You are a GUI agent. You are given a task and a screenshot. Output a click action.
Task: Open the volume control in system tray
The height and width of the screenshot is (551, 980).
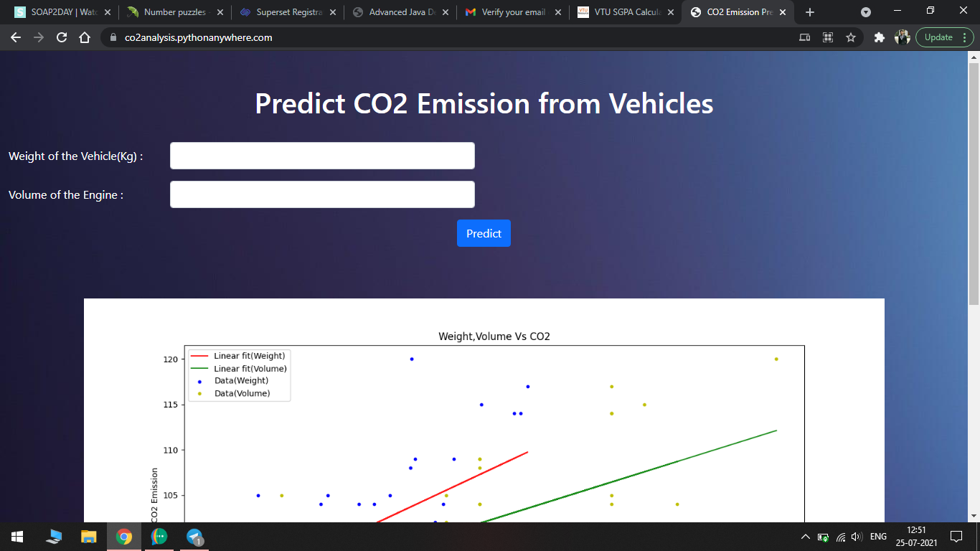856,537
